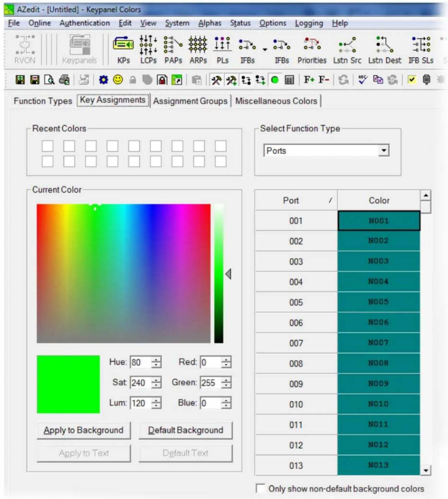Open the LCPs toolbar icon
448x499 pixels.
click(148, 50)
